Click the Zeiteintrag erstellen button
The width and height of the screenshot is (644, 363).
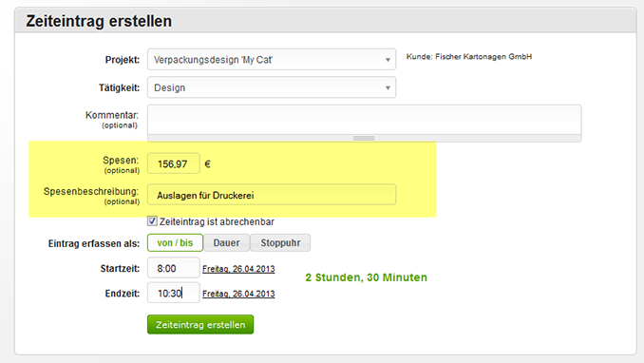200,324
